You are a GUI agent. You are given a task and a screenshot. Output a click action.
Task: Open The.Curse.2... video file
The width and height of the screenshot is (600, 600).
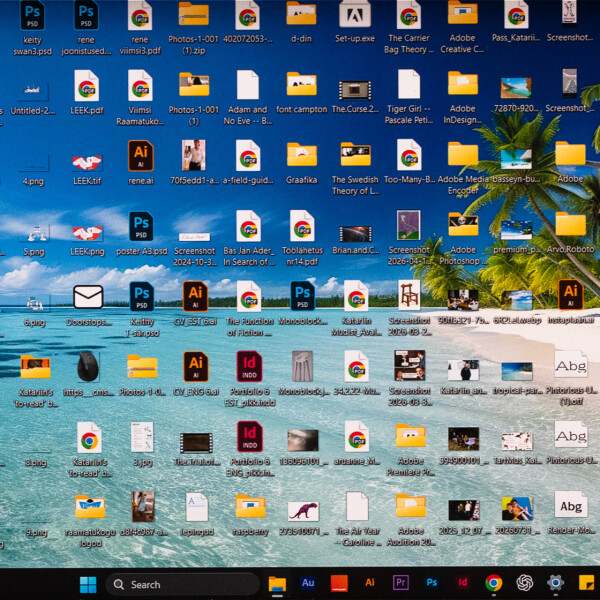click(x=355, y=90)
